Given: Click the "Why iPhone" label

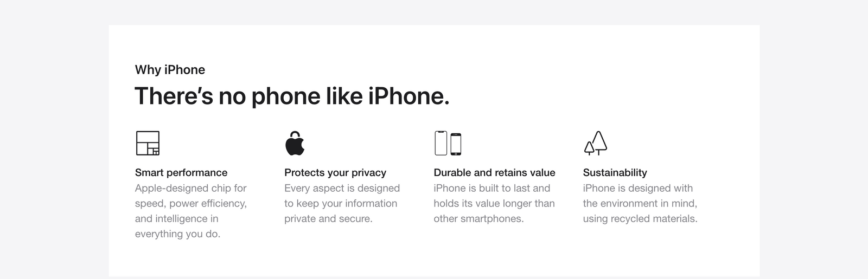Looking at the screenshot, I should (x=170, y=70).
